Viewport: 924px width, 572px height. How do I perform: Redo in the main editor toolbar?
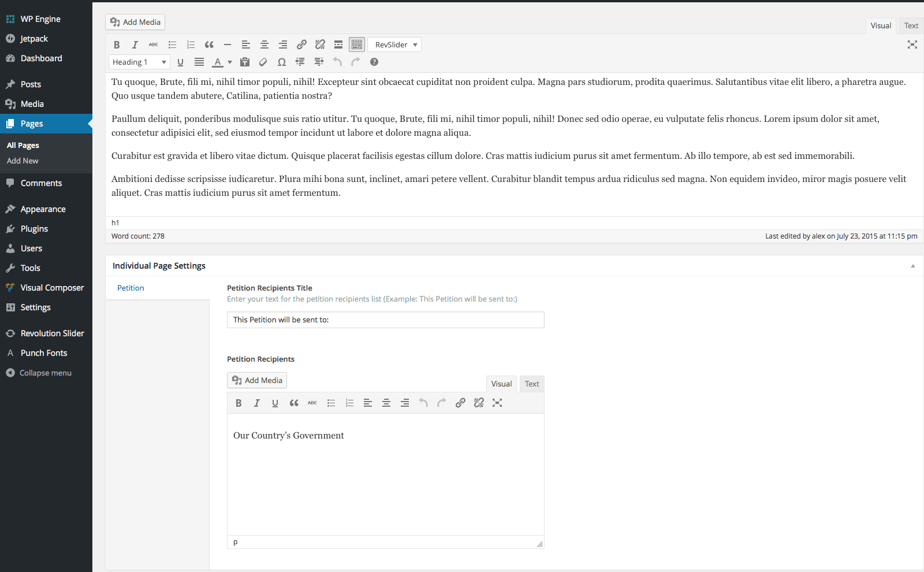tap(356, 62)
